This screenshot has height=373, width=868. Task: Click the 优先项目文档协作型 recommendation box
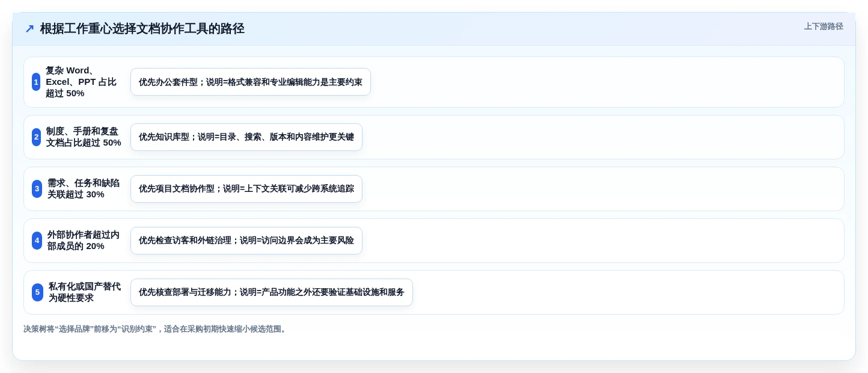coord(246,189)
